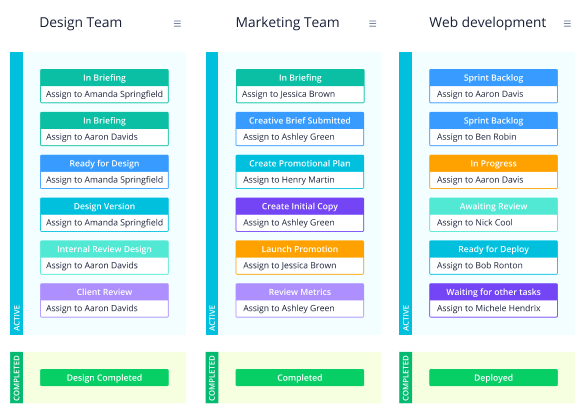Screen dimensions: 582x410
Task: Open the Design Version status card
Action: (x=104, y=214)
